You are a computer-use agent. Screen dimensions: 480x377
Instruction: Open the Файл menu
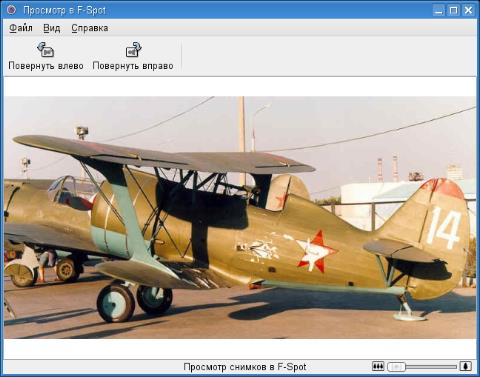pos(21,28)
